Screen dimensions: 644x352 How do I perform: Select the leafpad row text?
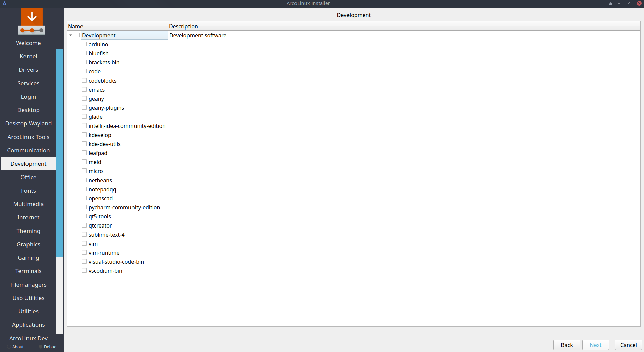(98, 153)
